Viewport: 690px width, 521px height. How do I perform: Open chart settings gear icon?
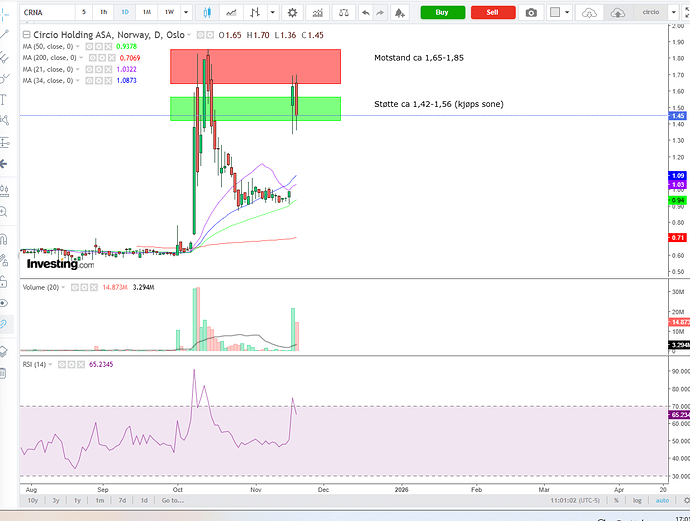click(x=293, y=12)
